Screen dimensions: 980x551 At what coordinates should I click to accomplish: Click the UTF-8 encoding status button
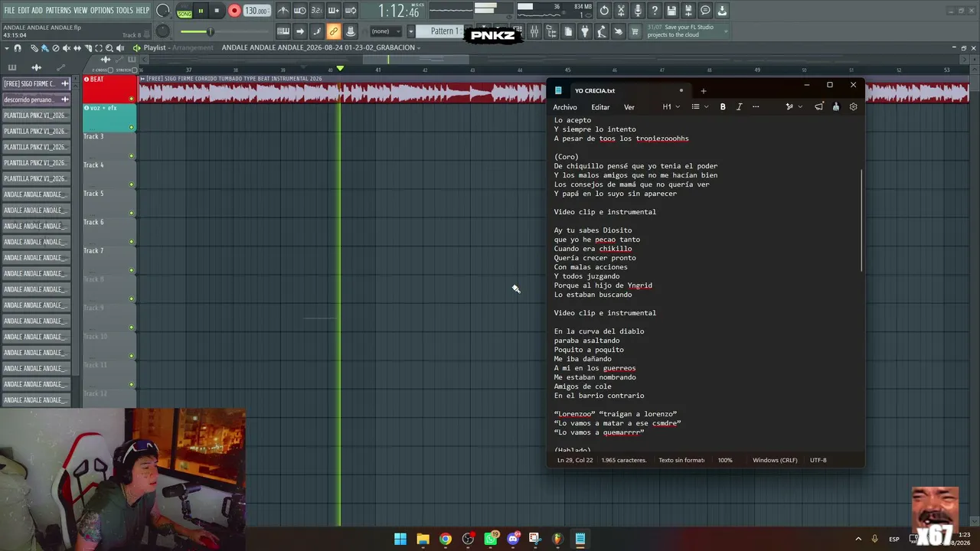point(818,460)
